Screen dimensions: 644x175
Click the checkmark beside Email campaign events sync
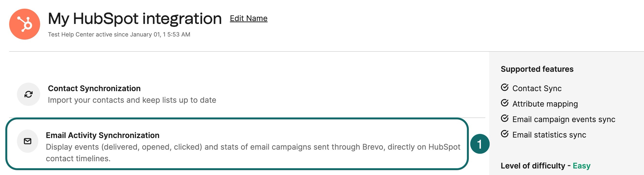point(505,119)
